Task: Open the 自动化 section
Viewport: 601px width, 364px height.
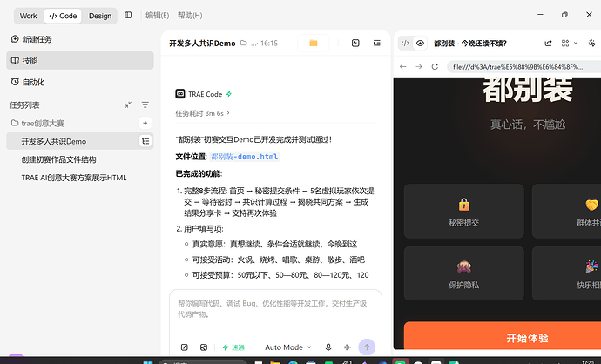Action: (x=80, y=82)
